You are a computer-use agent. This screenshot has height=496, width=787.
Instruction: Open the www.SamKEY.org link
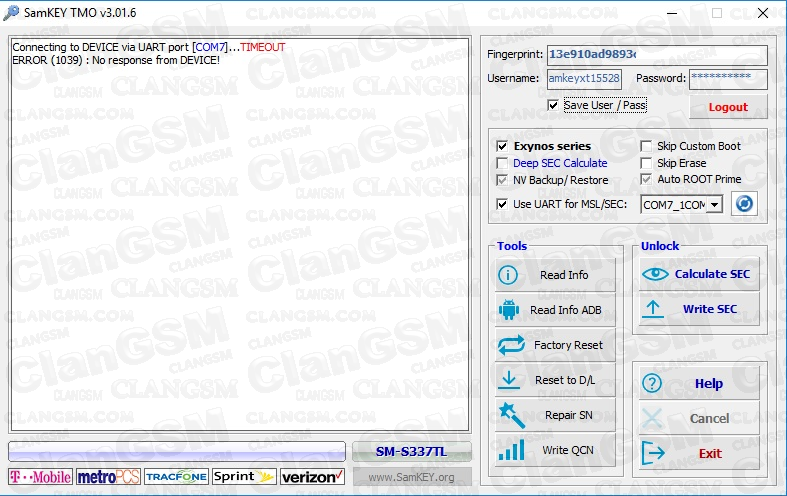tap(412, 477)
